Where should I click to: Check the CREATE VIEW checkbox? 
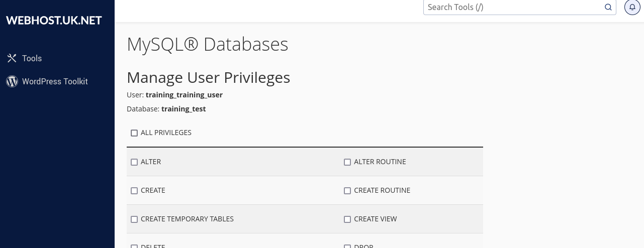click(347, 219)
